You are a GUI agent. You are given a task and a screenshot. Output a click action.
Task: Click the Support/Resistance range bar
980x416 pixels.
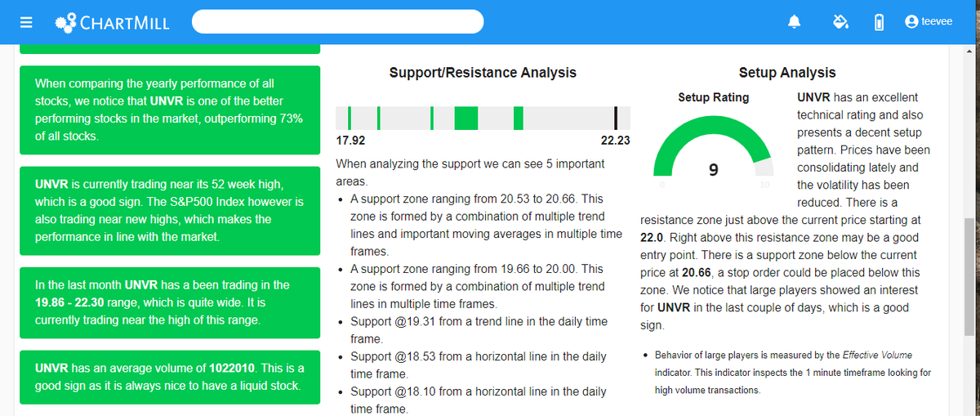483,118
